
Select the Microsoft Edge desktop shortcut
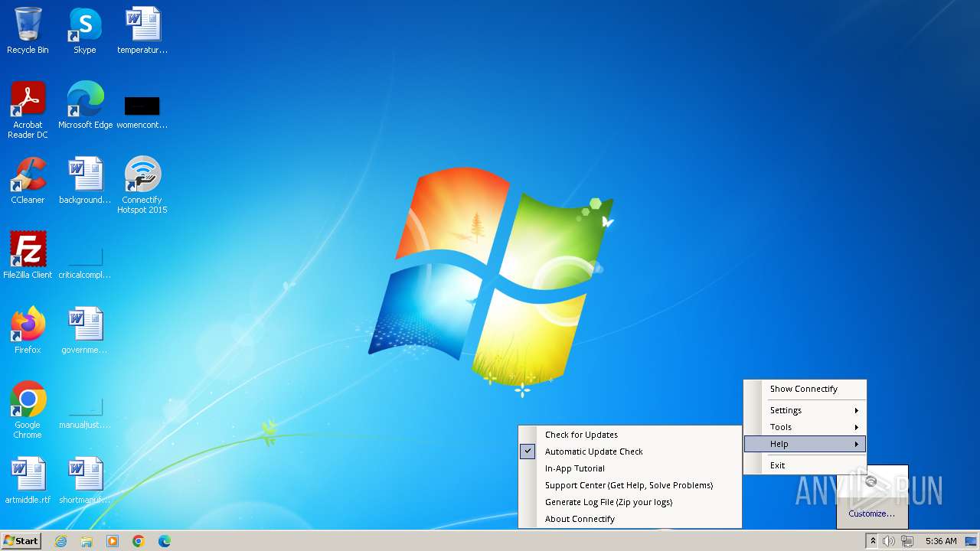pos(85,105)
